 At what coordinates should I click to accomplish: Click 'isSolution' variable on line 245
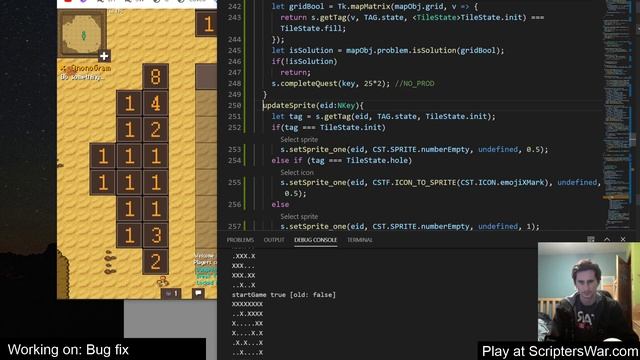[311, 50]
